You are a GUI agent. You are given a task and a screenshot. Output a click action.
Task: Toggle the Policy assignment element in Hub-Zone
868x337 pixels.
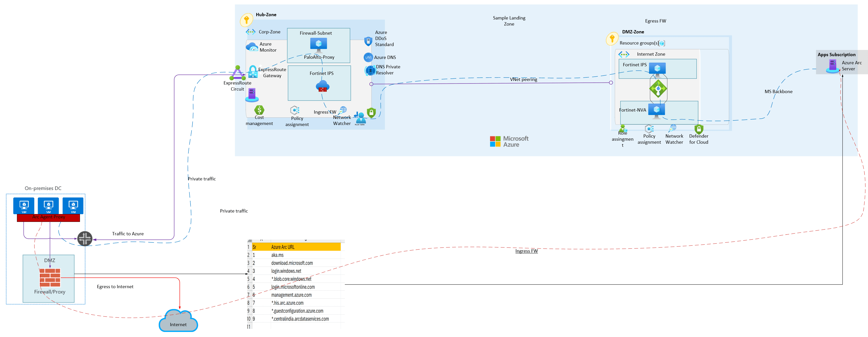pos(295,110)
